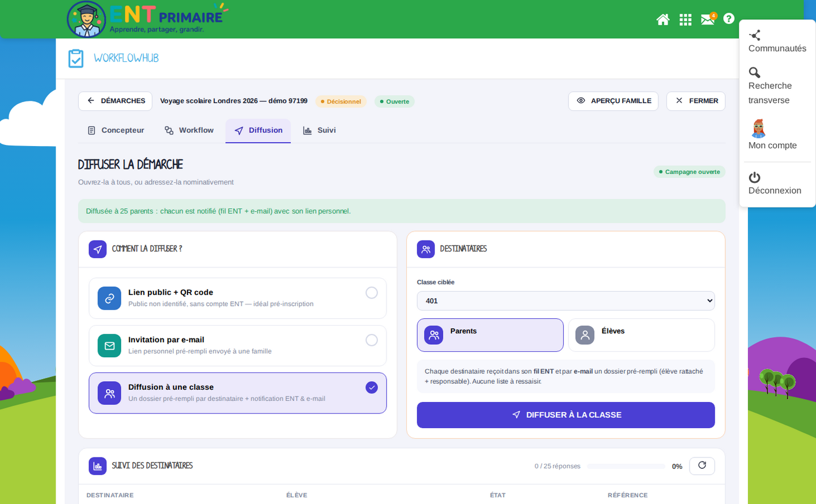Image resolution: width=816 pixels, height=504 pixels.
Task: Click the Voyage scolaire Londres 2026 title
Action: (234, 101)
